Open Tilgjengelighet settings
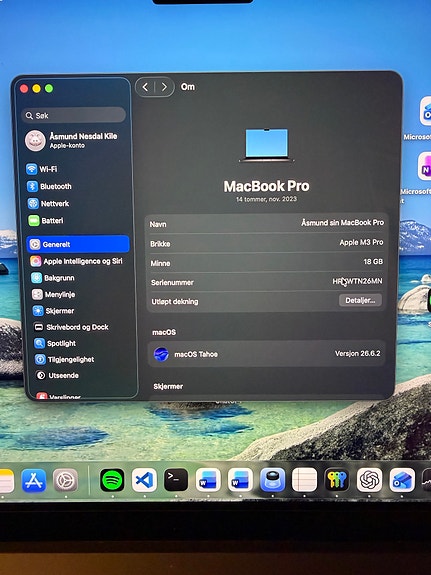Screen dimensions: 431x575 click(x=64, y=359)
